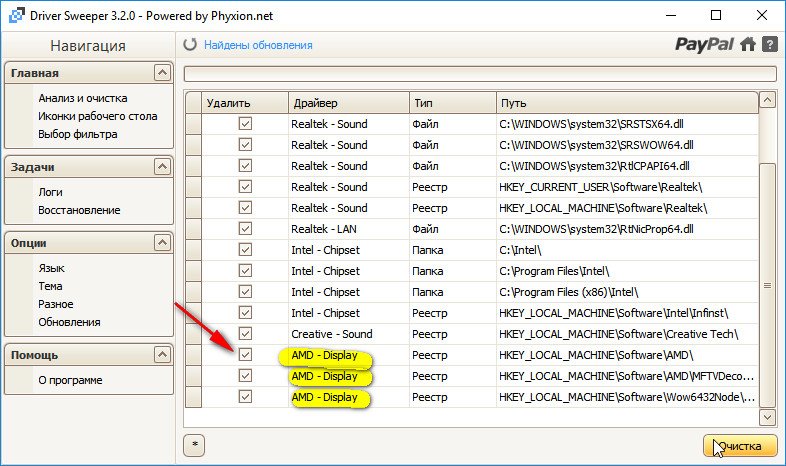Open the Логи item
Viewport: 786px width, 466px height.
click(x=52, y=192)
